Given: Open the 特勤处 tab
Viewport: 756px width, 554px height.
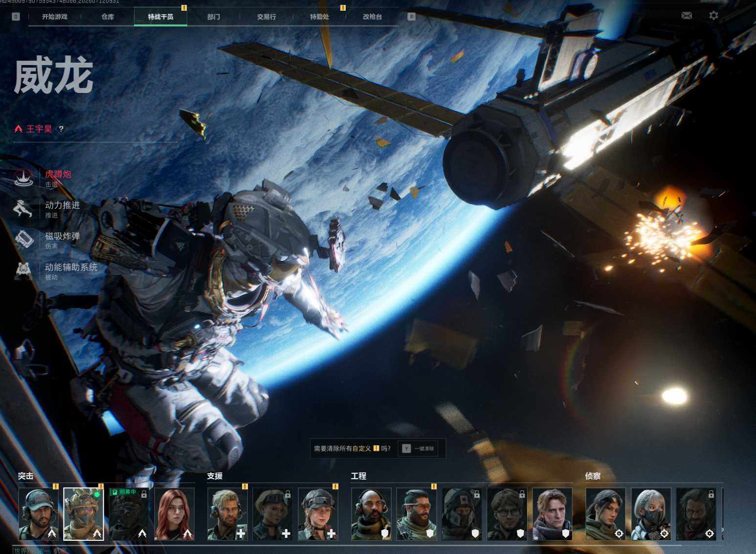Looking at the screenshot, I should pyautogui.click(x=319, y=17).
